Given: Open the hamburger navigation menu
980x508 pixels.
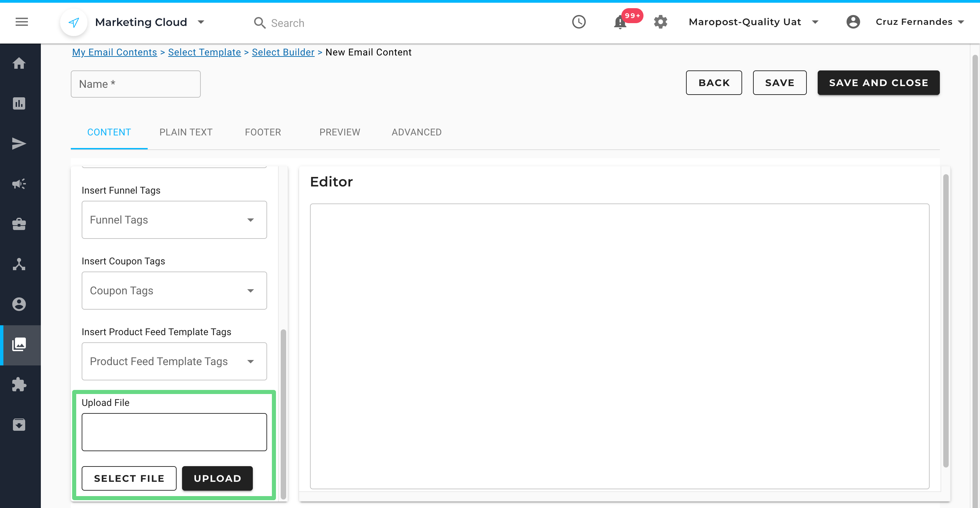Looking at the screenshot, I should pyautogui.click(x=22, y=22).
